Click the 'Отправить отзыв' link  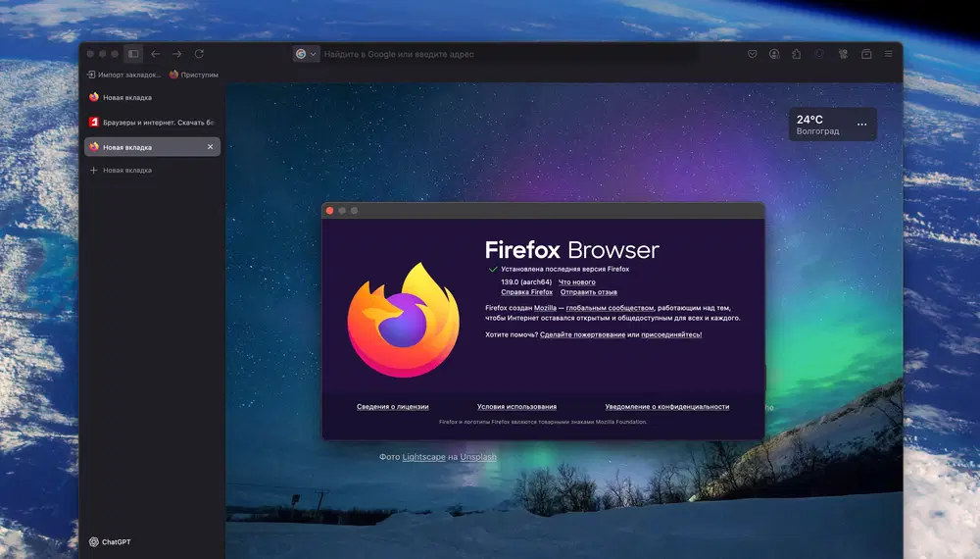[x=588, y=292]
